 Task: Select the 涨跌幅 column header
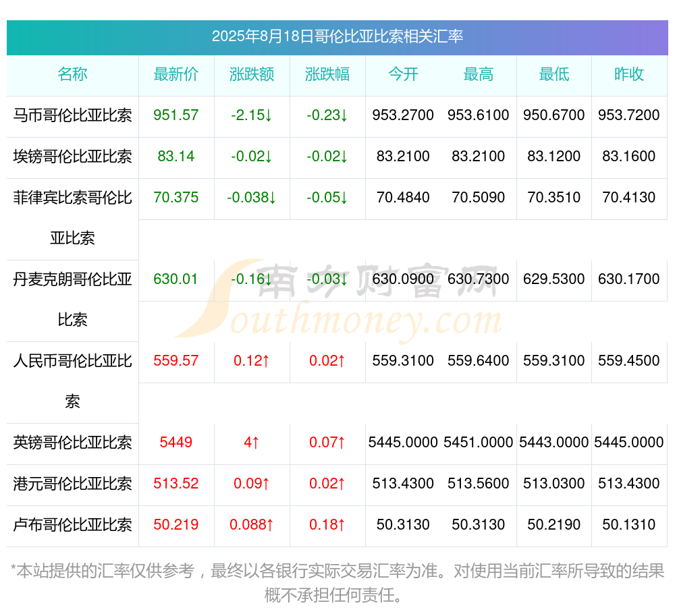327,74
